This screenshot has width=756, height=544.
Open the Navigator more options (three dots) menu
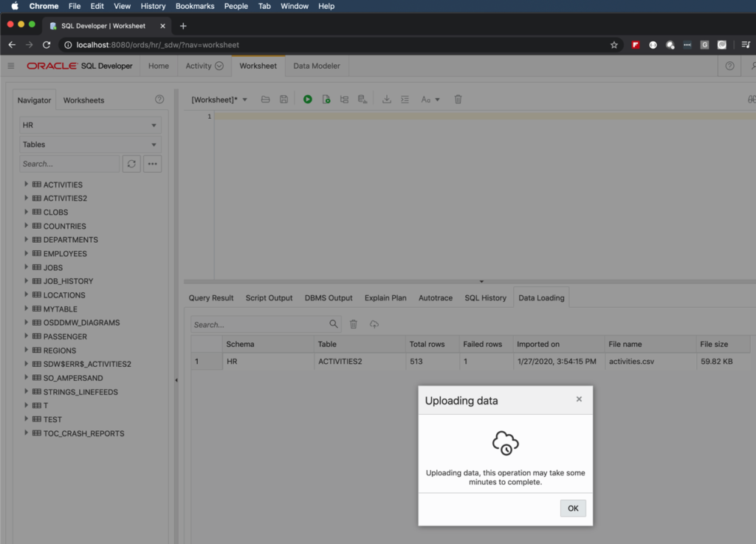(x=152, y=164)
